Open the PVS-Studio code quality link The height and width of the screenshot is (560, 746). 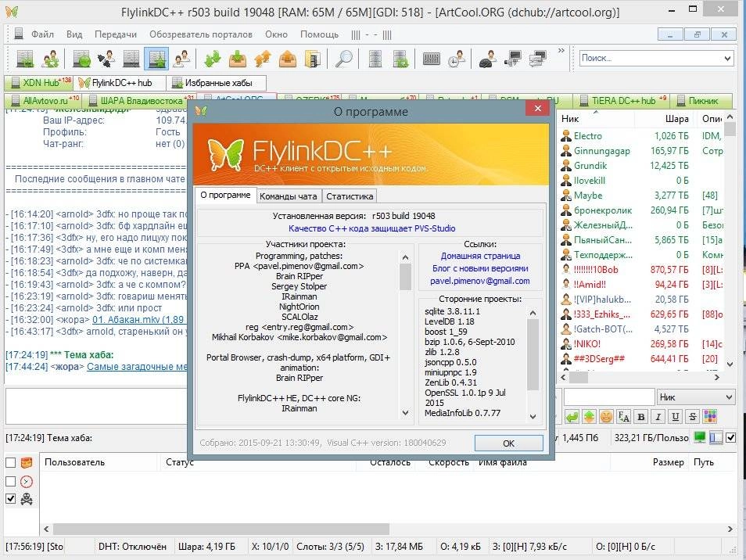tap(371, 228)
